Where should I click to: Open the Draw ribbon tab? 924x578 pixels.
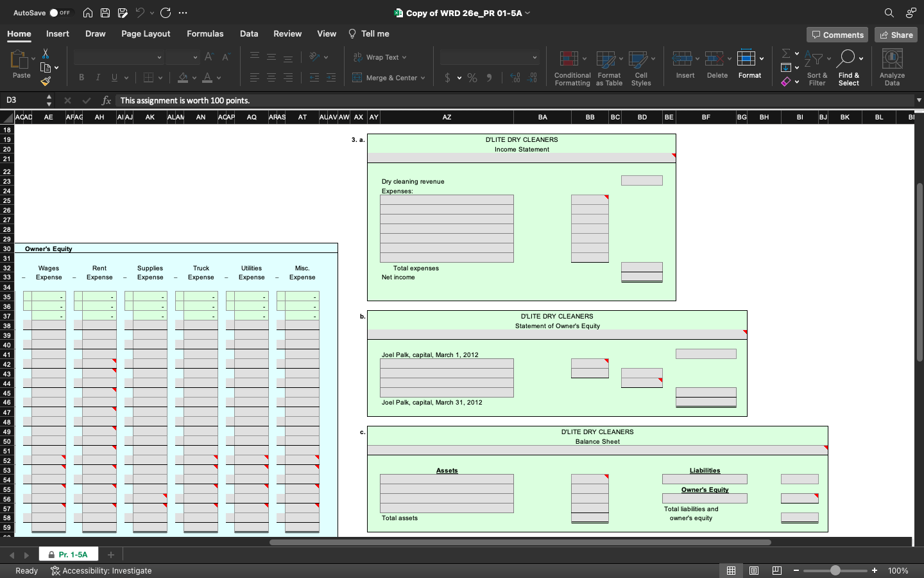tap(96, 33)
